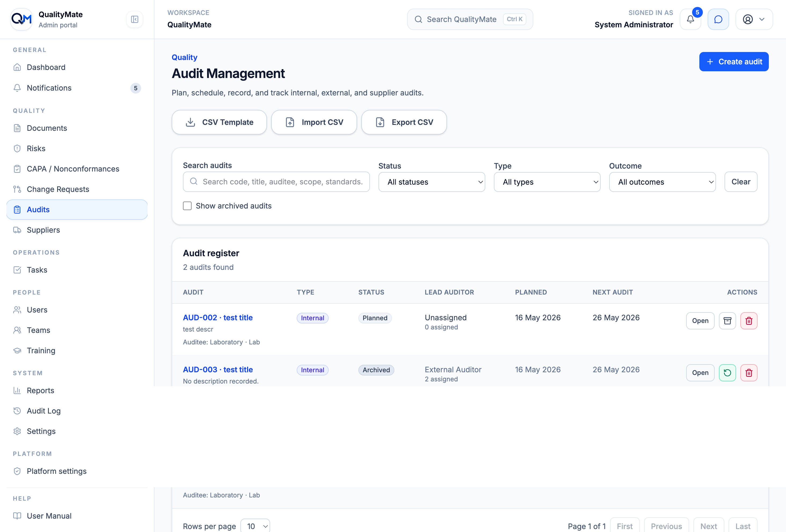Open the chat messages icon
The width and height of the screenshot is (786, 532).
pyautogui.click(x=718, y=19)
